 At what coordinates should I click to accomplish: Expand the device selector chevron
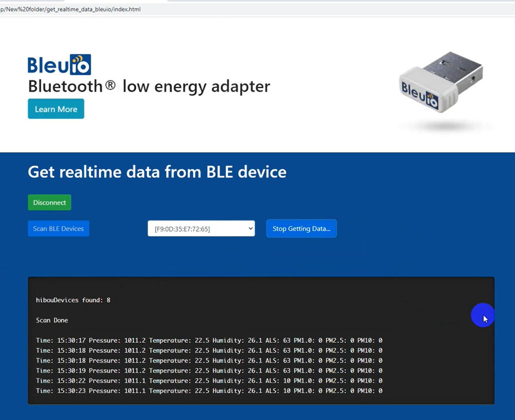pyautogui.click(x=250, y=229)
